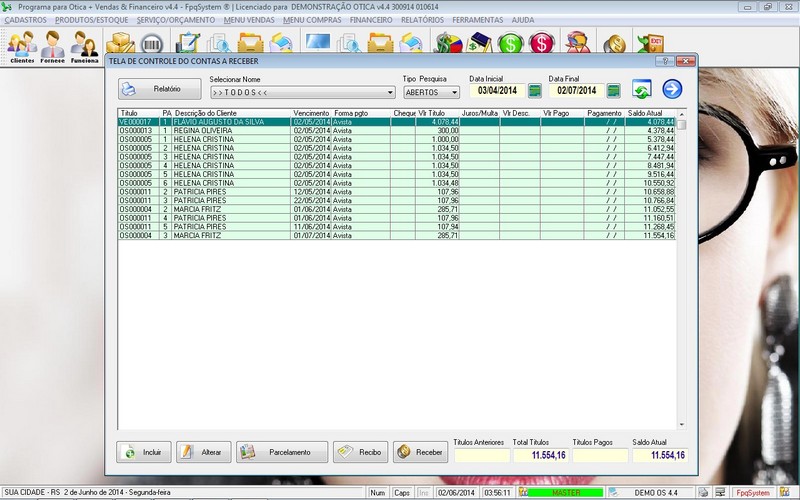
Task: Open the AJUDA menu
Action: tap(523, 20)
